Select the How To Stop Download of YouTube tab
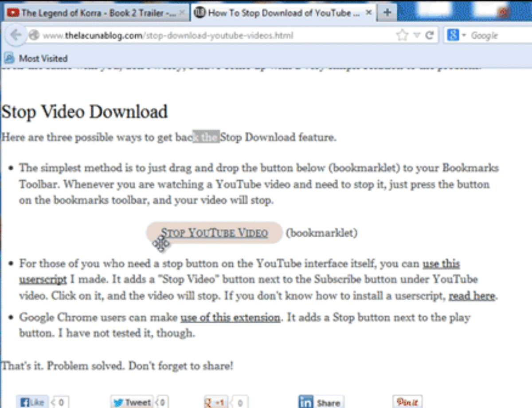This screenshot has height=408, width=532. [x=284, y=13]
